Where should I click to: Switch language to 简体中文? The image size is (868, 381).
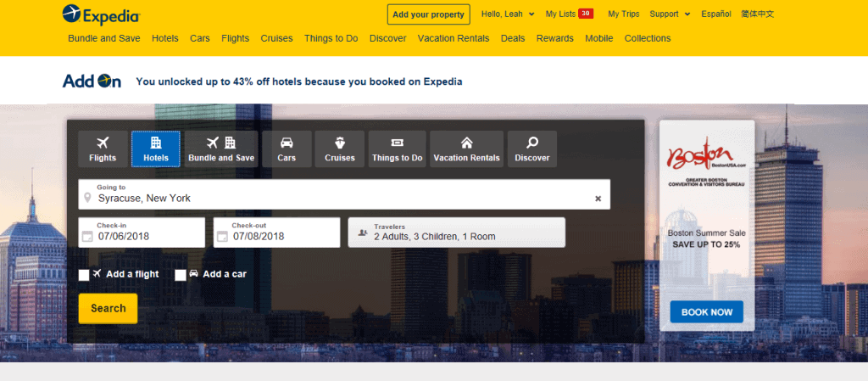tap(757, 14)
